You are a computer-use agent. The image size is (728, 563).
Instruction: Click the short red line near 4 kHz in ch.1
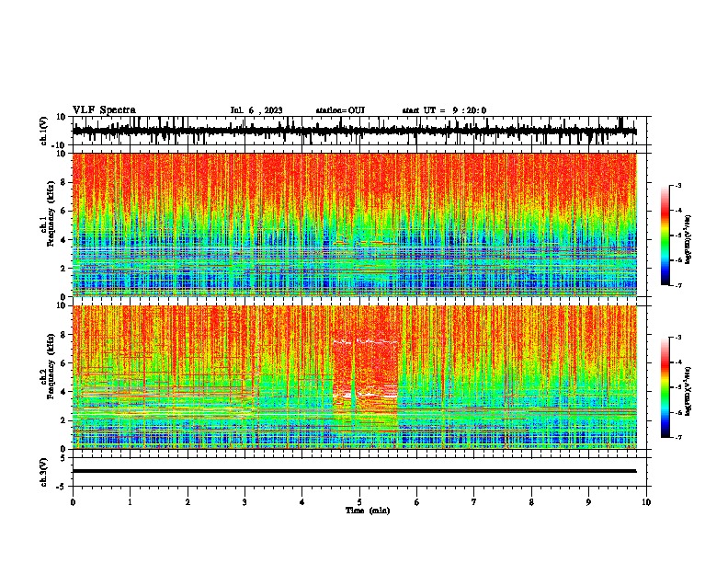pos(366,243)
